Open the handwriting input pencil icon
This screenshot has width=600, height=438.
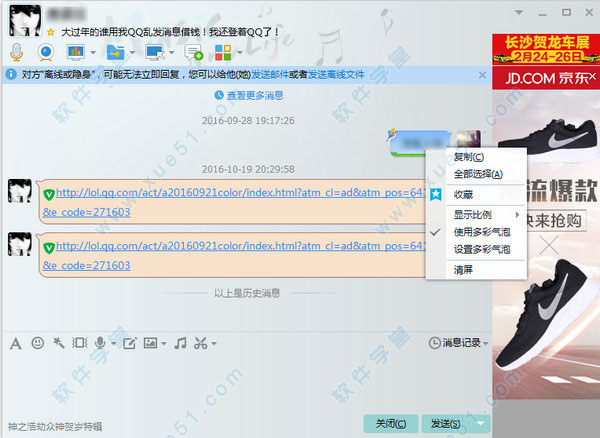tap(130, 343)
